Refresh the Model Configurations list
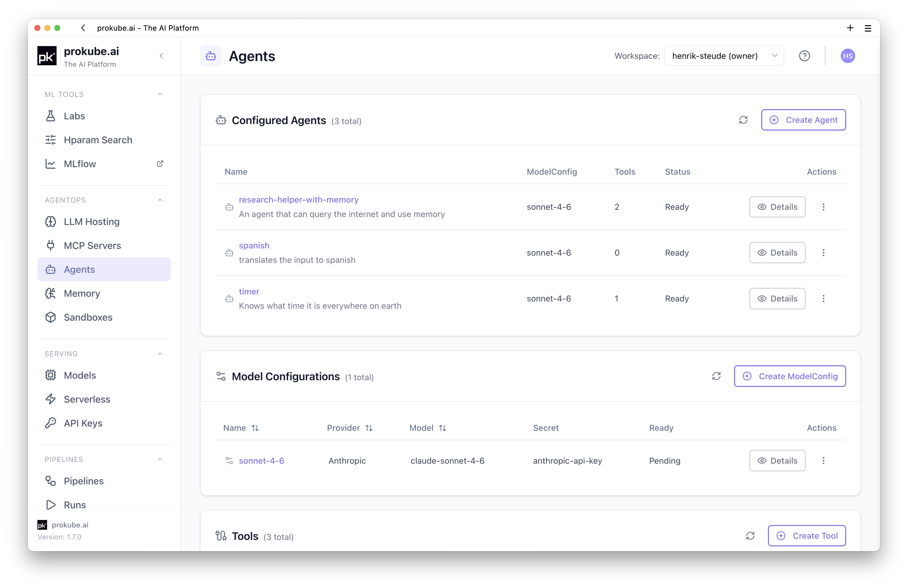The width and height of the screenshot is (908, 588). tap(716, 376)
